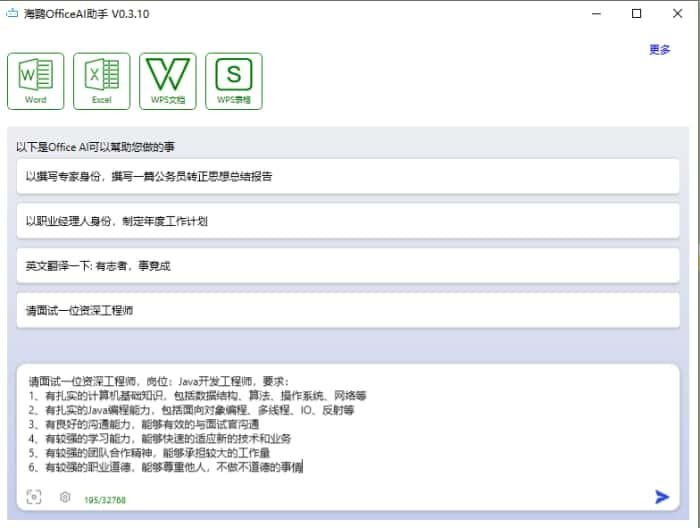Click the 更多 link
Image resolution: width=700 pixels, height=528 pixels.
point(660,50)
